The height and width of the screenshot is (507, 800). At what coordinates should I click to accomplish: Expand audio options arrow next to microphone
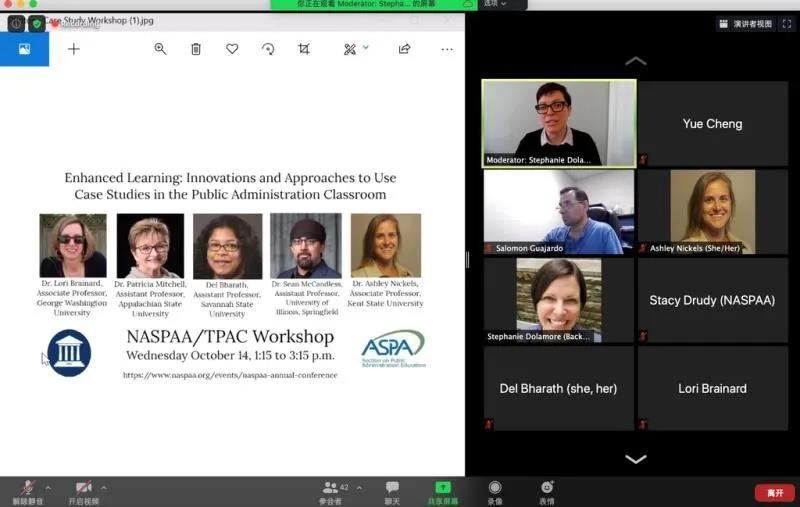(x=47, y=487)
